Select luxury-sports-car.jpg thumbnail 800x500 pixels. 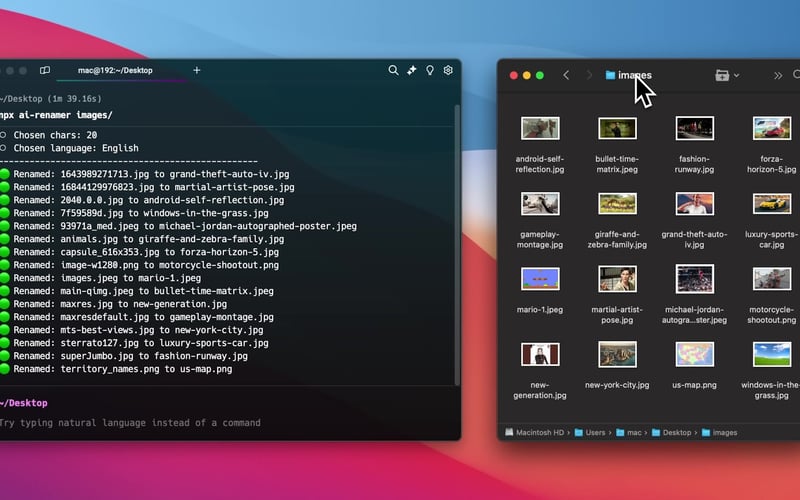point(771,204)
